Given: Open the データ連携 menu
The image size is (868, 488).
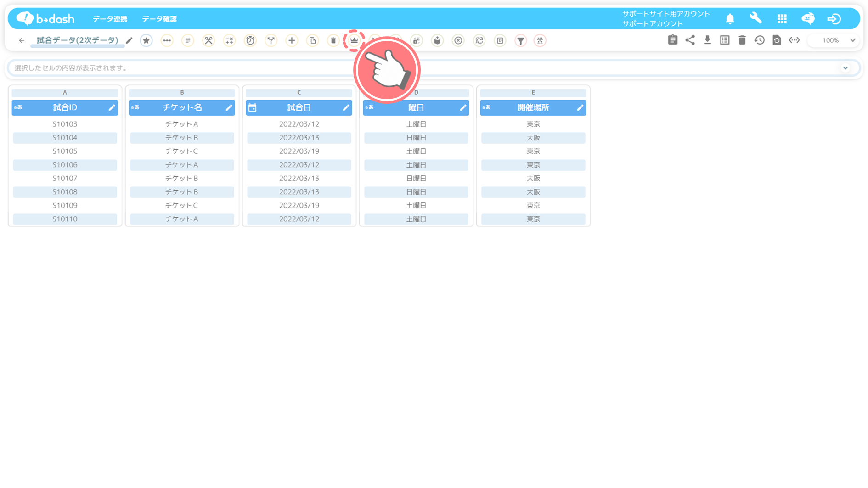Looking at the screenshot, I should pyautogui.click(x=110, y=19).
